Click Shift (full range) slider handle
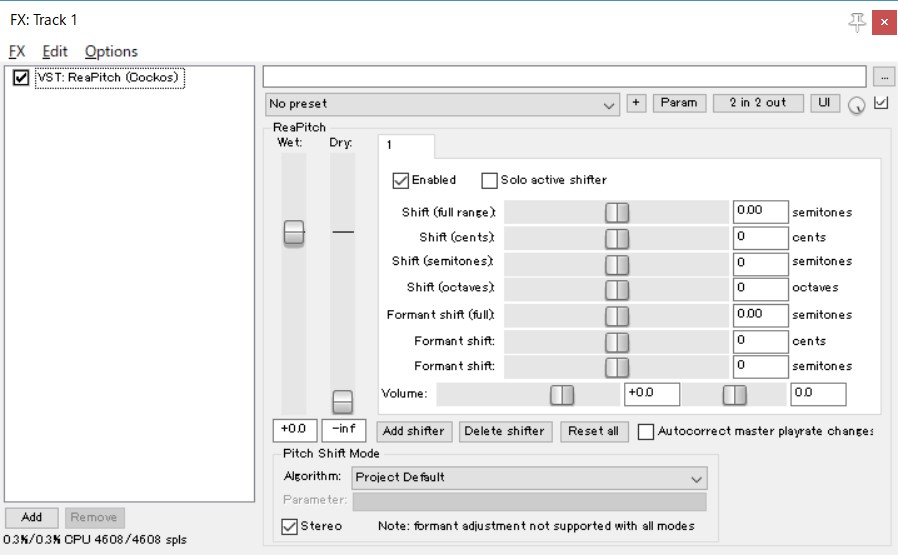The width and height of the screenshot is (898, 555). pyautogui.click(x=617, y=212)
